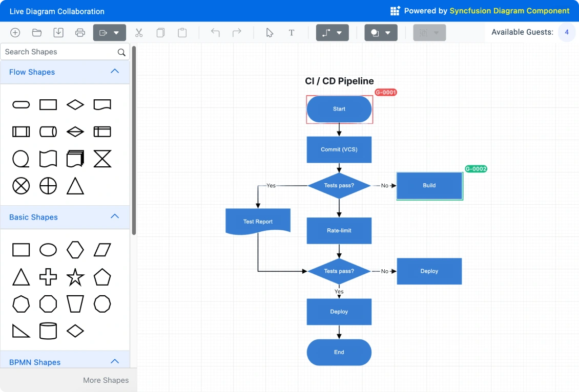Viewport: 579px width, 392px height.
Task: Select the pointer selection tool
Action: coord(270,32)
